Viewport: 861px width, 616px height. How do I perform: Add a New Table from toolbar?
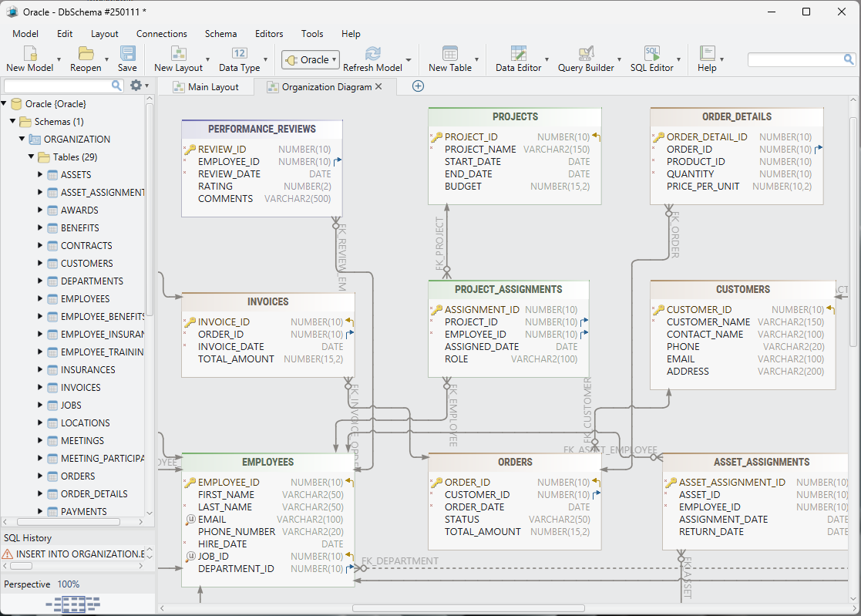(449, 53)
